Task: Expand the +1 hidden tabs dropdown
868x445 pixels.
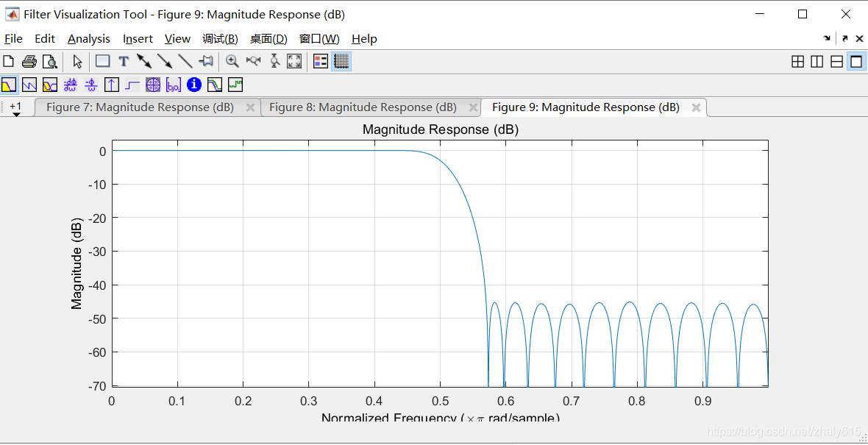Action: [16, 108]
